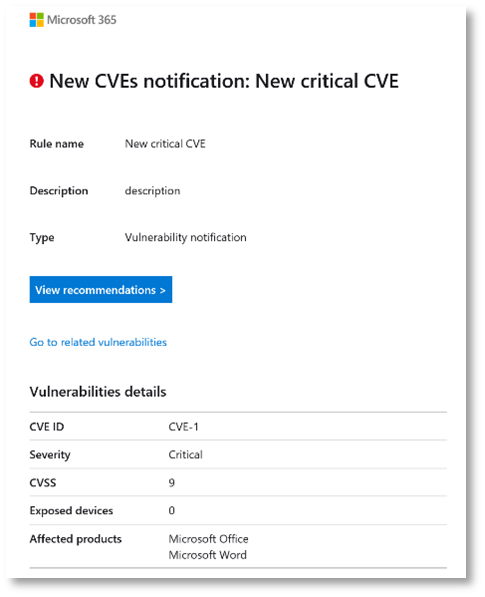This screenshot has width=485, height=597.
Task: Select the New CVEs notification heading
Action: point(224,81)
